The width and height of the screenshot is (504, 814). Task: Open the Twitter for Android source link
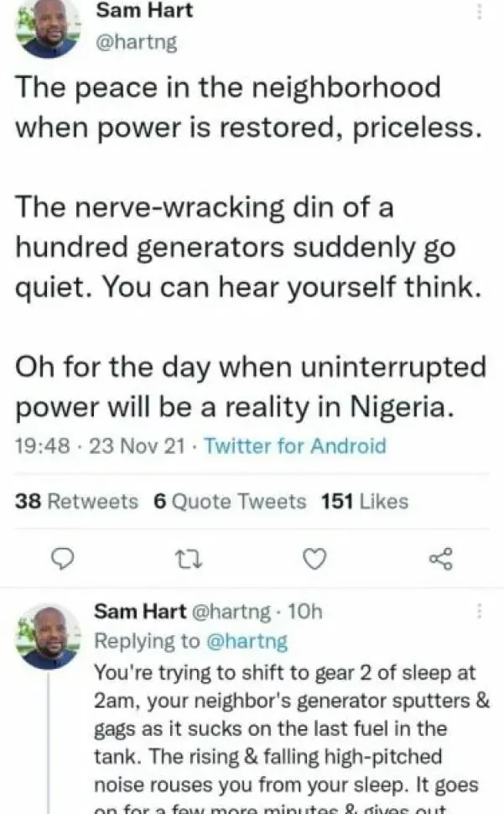click(295, 446)
